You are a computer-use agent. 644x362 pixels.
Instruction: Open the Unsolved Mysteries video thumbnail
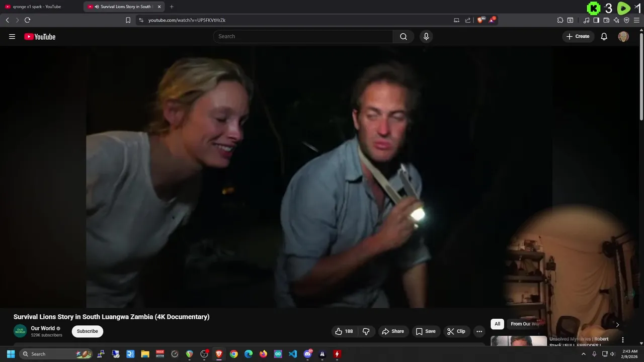click(x=519, y=341)
